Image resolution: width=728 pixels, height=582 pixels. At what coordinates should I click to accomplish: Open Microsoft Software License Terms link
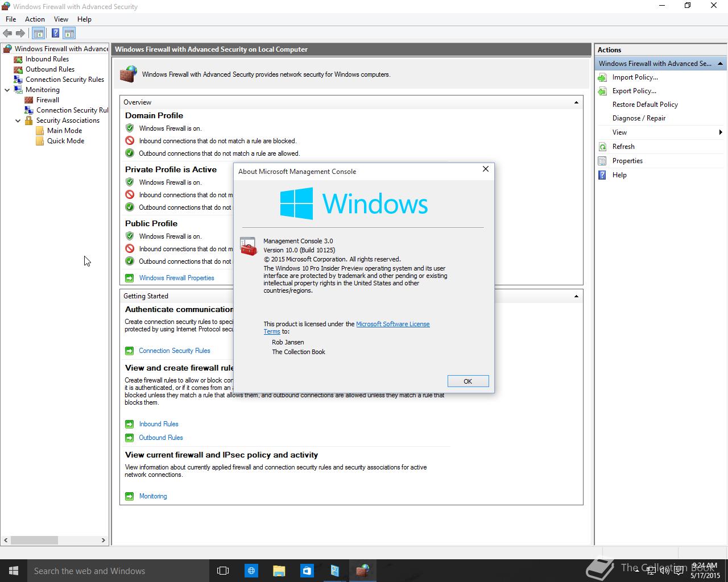coord(392,324)
